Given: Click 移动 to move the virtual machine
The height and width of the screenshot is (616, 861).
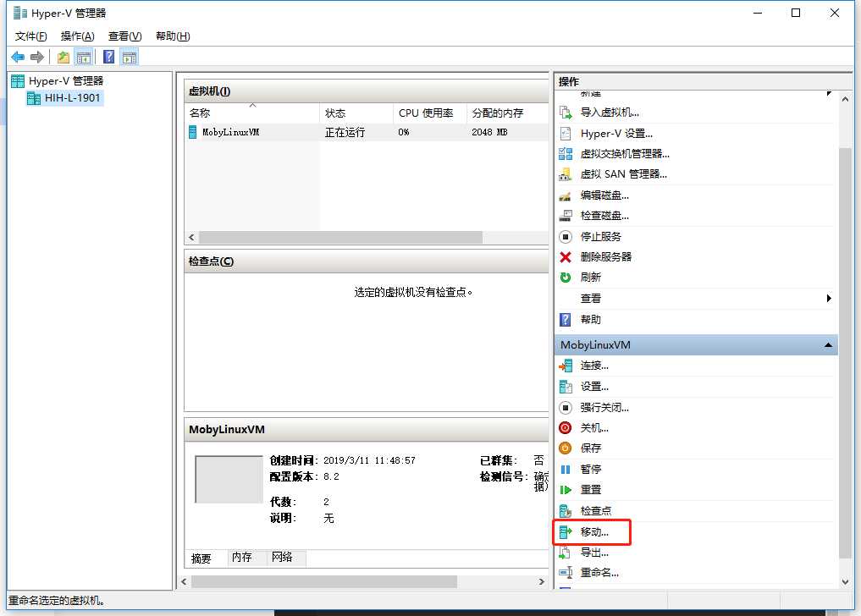Looking at the screenshot, I should (x=593, y=532).
